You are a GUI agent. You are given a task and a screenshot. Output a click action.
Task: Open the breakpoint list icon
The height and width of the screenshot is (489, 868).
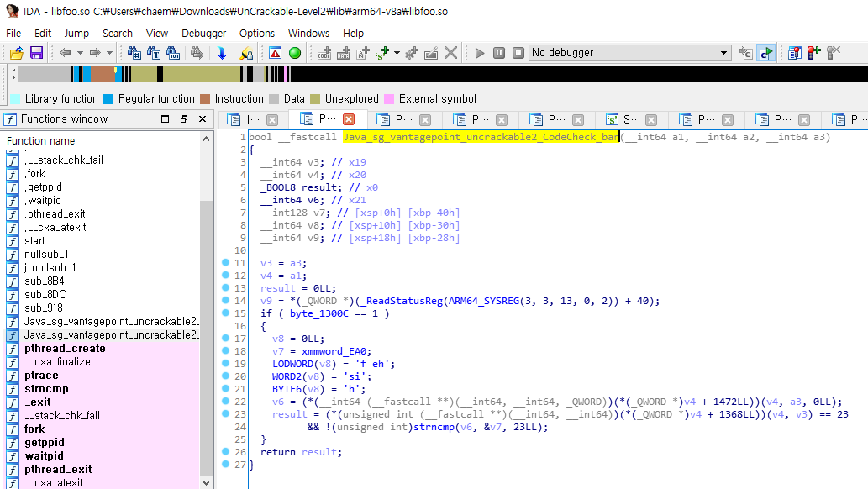click(x=794, y=53)
